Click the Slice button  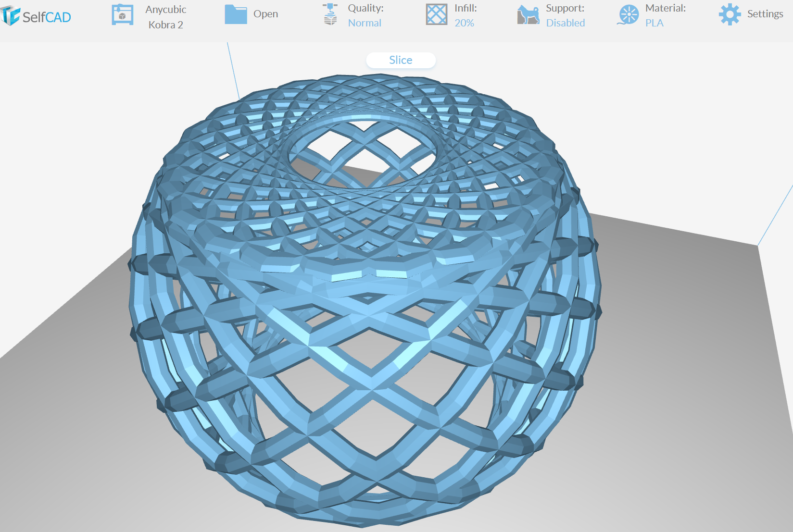tap(401, 60)
